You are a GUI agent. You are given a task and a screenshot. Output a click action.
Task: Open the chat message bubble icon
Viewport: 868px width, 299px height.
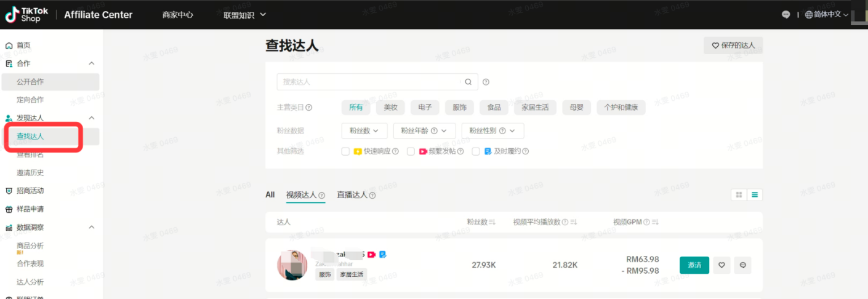(x=786, y=15)
